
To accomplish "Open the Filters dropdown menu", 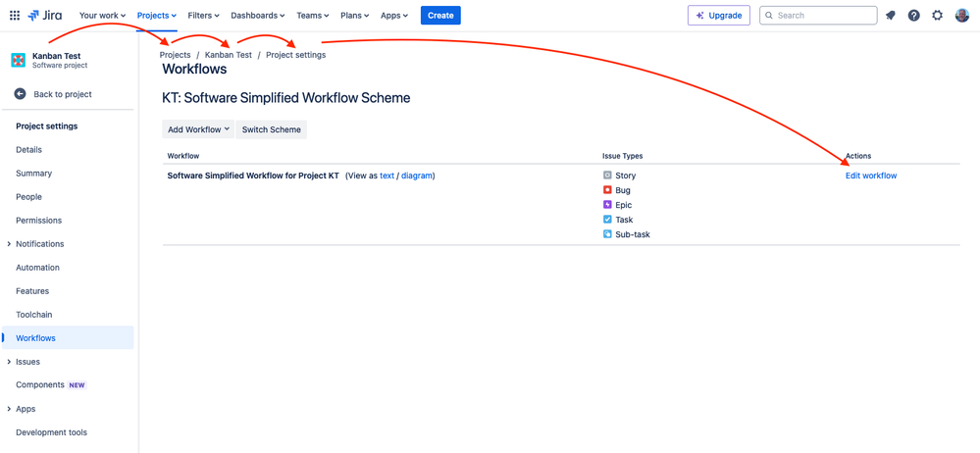I will (204, 15).
